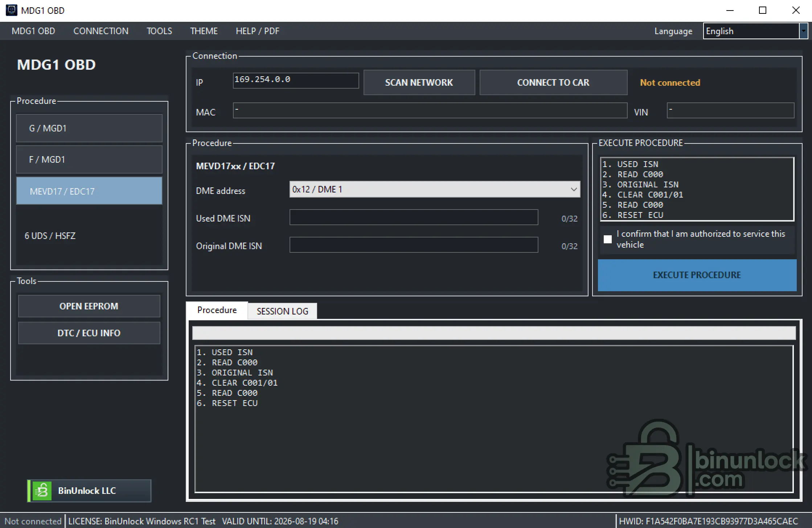Click the green BinUnlock logo icon
The height and width of the screenshot is (528, 812).
(42, 491)
